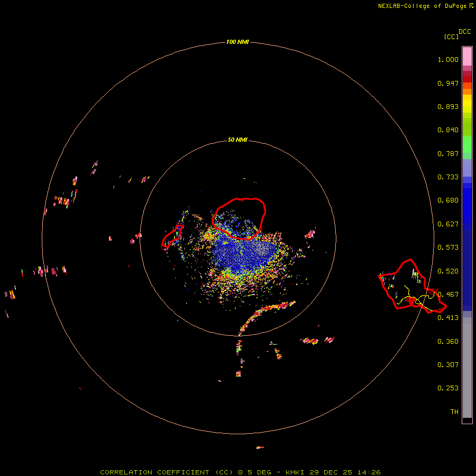This screenshot has width=476, height=476.
Task: Click the 0.733 color scale label
Action: (x=448, y=177)
